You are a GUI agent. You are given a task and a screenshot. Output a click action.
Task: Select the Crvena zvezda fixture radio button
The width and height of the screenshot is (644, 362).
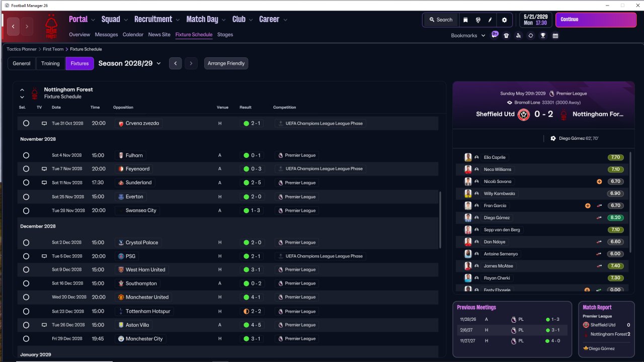click(x=26, y=123)
